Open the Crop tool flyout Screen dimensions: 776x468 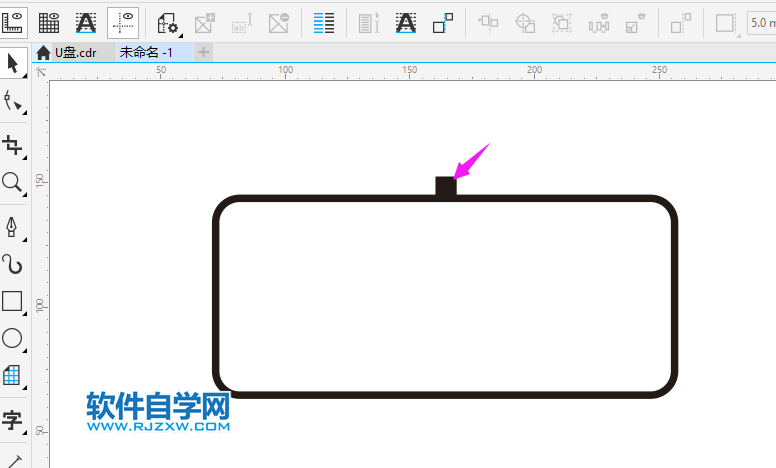(13, 146)
